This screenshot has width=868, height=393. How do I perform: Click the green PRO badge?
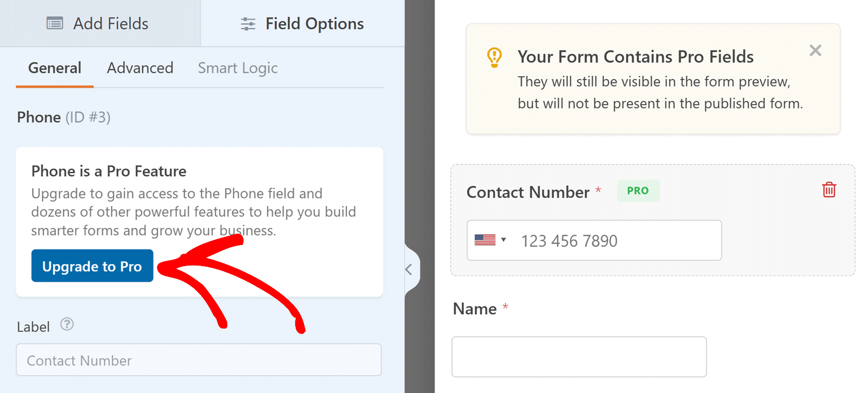coord(638,191)
